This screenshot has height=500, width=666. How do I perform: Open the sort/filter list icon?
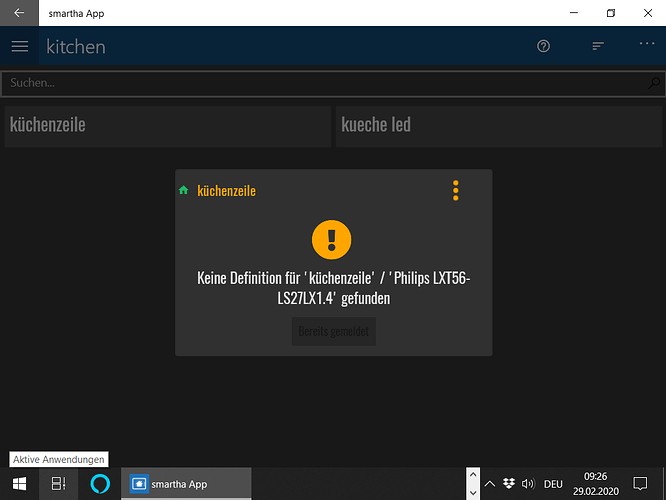pos(598,46)
